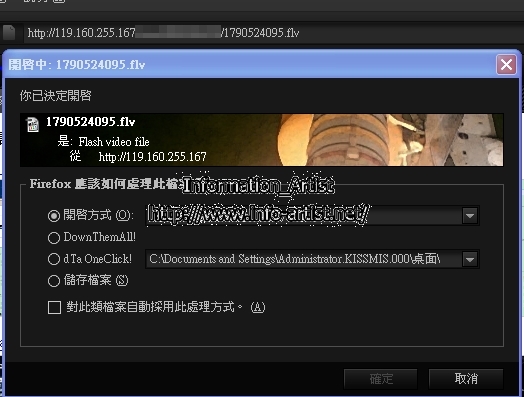Click the 'Flash video file' type text
Viewport: 524px width, 397px height.
114,142
